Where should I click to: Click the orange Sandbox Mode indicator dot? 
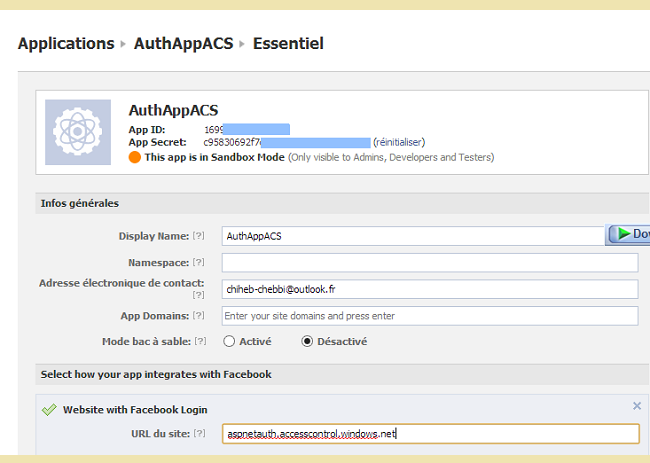pyautogui.click(x=135, y=157)
